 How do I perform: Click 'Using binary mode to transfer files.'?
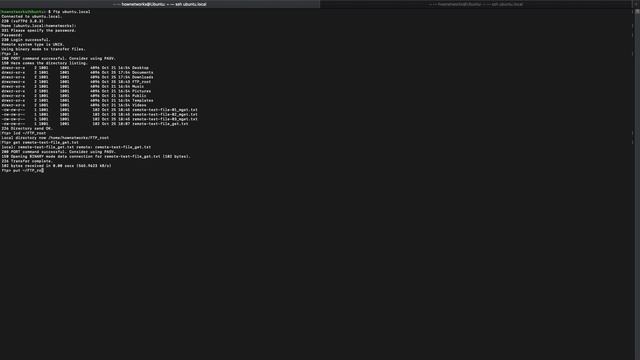(x=43, y=49)
